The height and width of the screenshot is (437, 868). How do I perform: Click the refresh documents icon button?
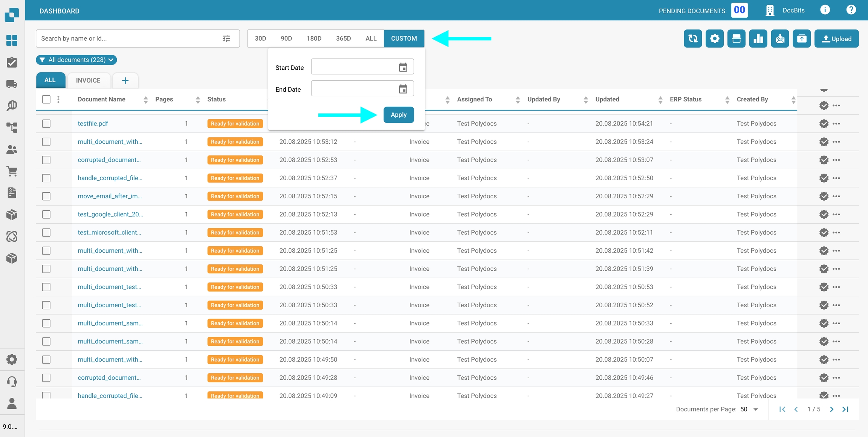point(692,38)
